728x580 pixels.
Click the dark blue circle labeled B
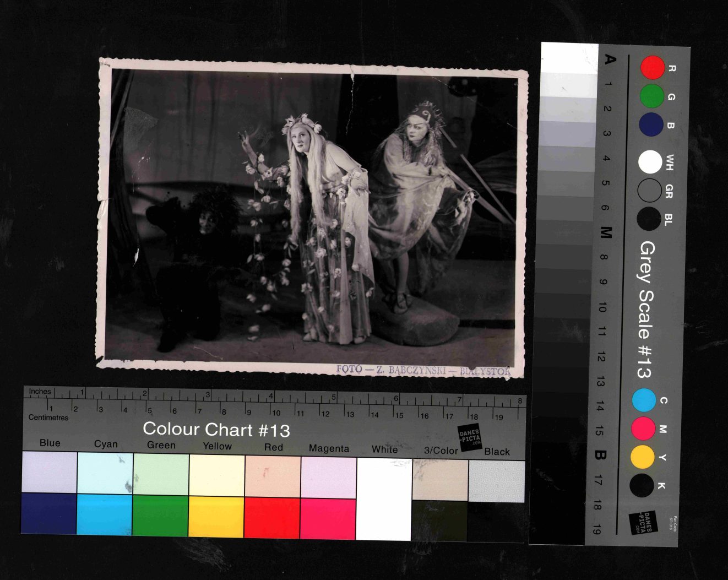651,124
